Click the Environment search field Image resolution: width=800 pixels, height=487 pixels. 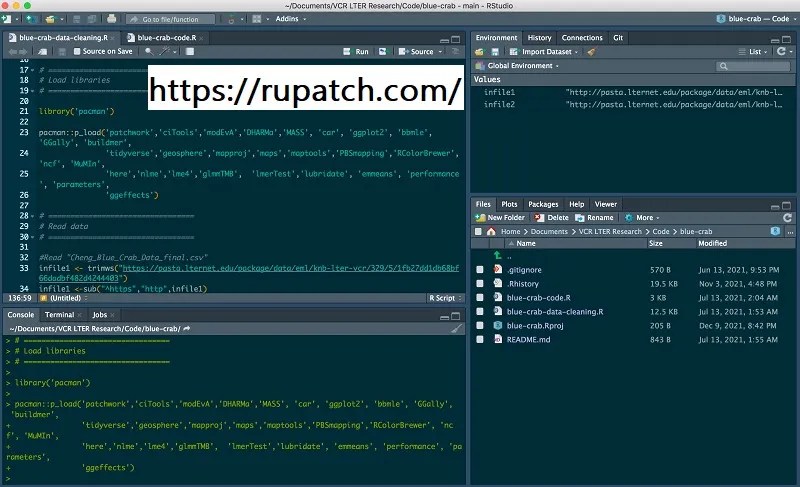tap(754, 66)
